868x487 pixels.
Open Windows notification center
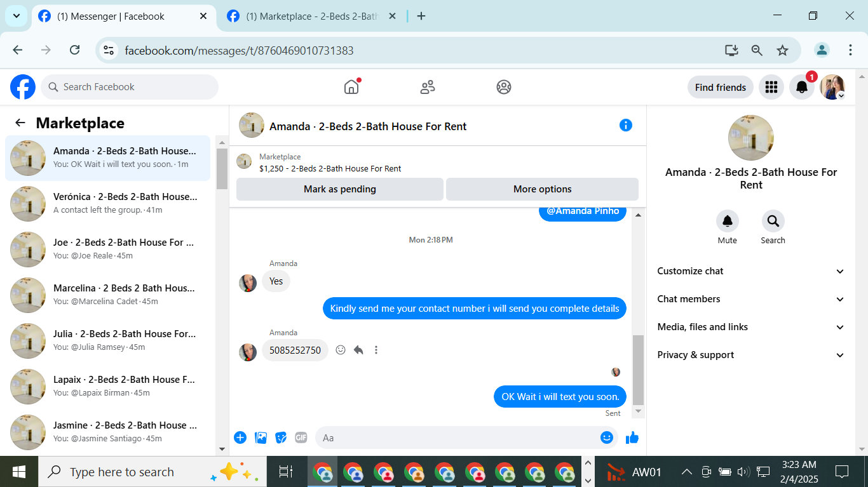(842, 472)
